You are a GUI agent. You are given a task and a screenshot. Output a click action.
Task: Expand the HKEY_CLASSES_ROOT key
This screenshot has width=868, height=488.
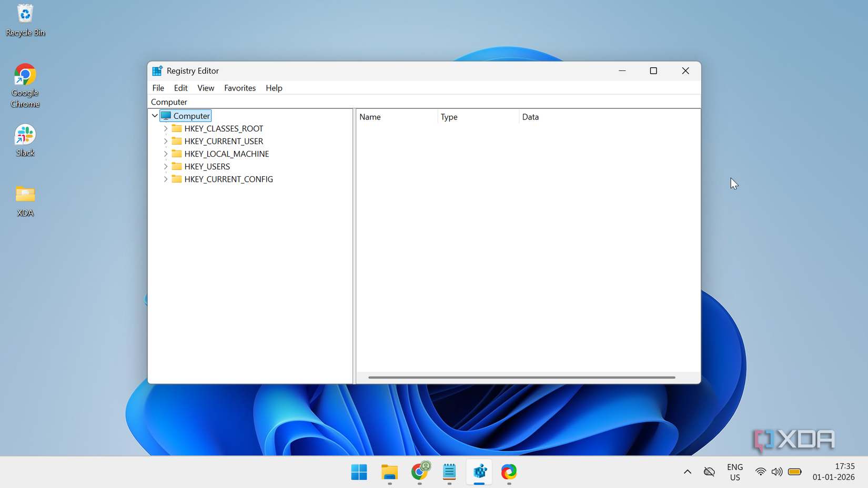click(165, 128)
